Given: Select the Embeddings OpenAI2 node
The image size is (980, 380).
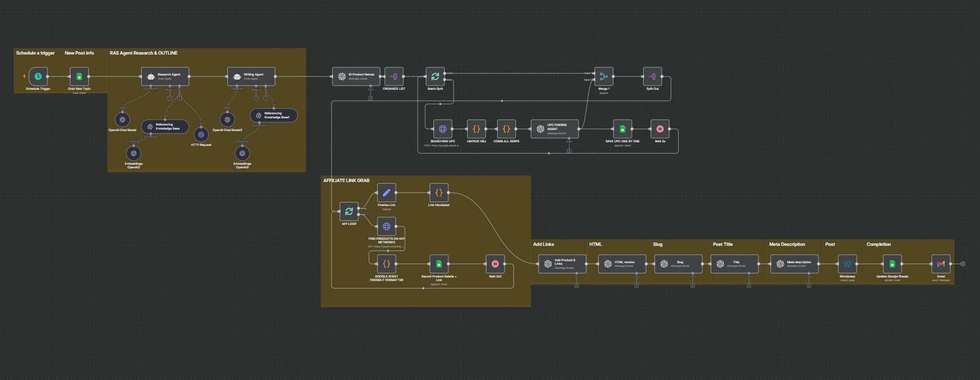Looking at the screenshot, I should pos(134,153).
